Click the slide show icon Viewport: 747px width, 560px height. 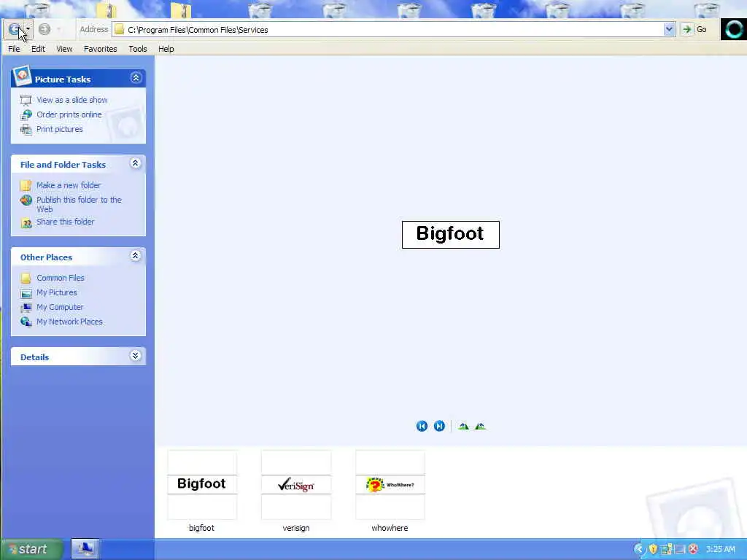click(x=26, y=101)
